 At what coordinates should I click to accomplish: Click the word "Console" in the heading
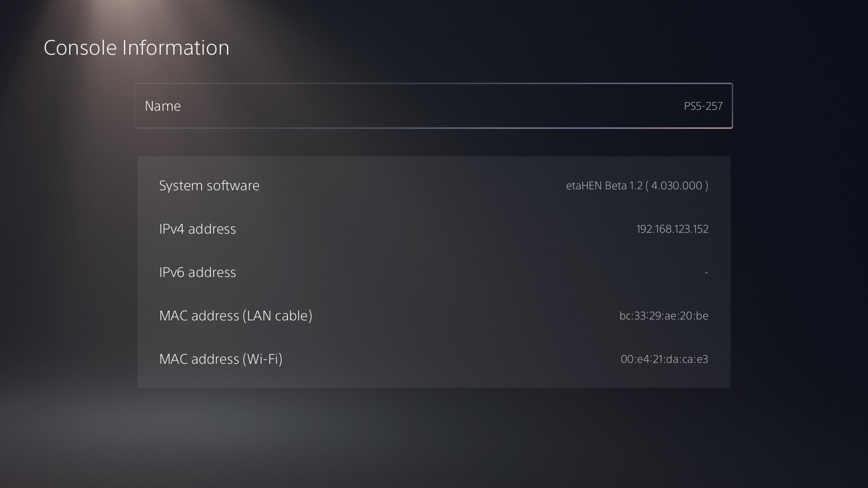(x=80, y=48)
